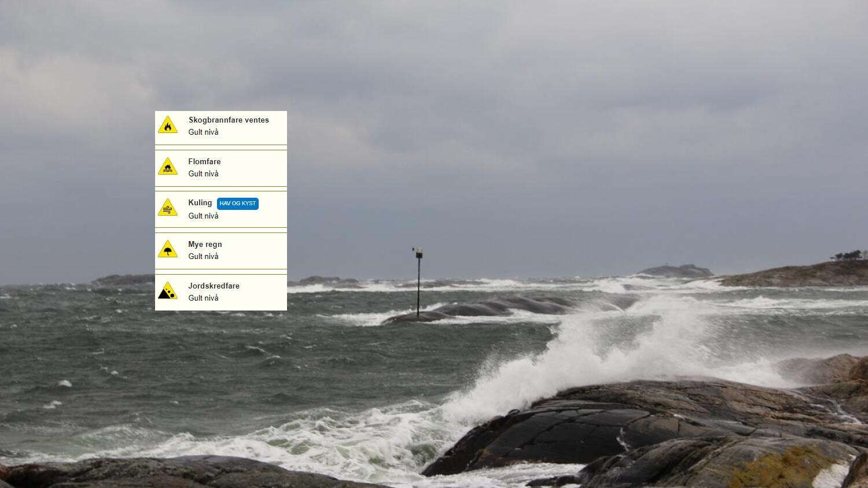The height and width of the screenshot is (488, 868).
Task: Open the Flomfare warning title
Action: click(x=204, y=162)
